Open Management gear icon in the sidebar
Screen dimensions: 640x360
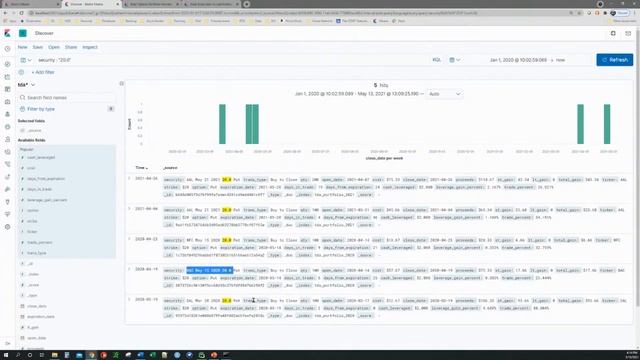pyautogui.click(x=7, y=227)
